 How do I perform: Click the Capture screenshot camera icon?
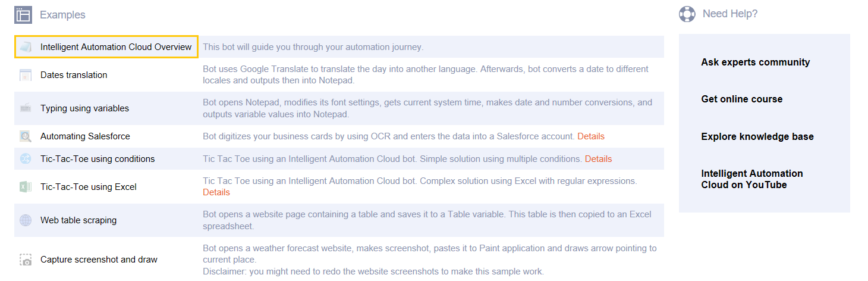[25, 260]
